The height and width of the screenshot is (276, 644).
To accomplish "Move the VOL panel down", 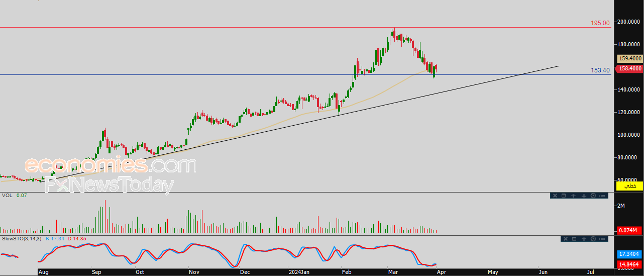I will [584, 196].
